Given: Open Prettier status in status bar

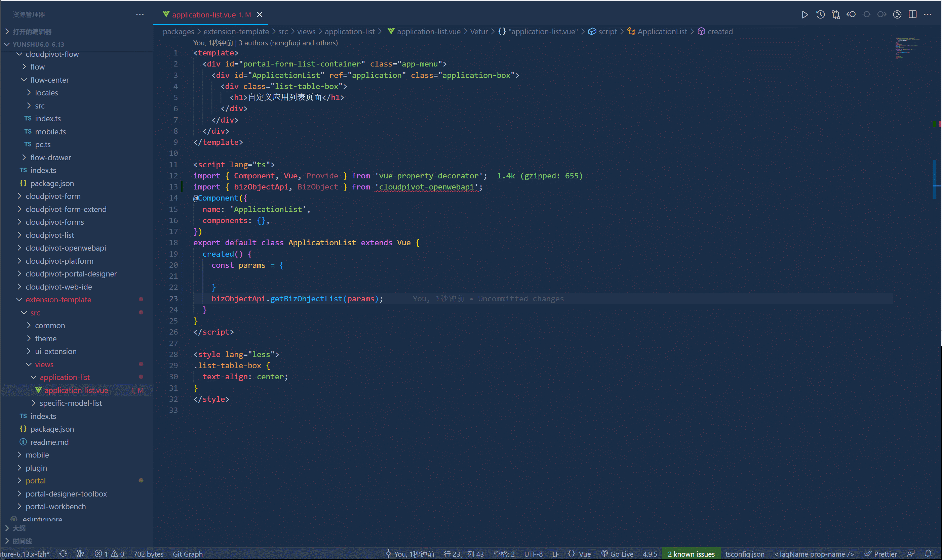Looking at the screenshot, I should pos(881,554).
